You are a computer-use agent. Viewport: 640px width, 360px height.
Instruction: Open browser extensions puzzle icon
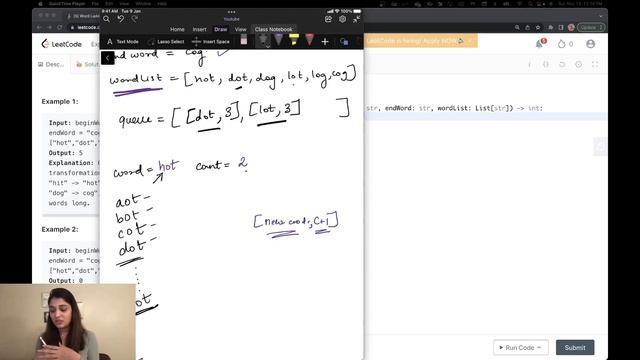tap(551, 27)
